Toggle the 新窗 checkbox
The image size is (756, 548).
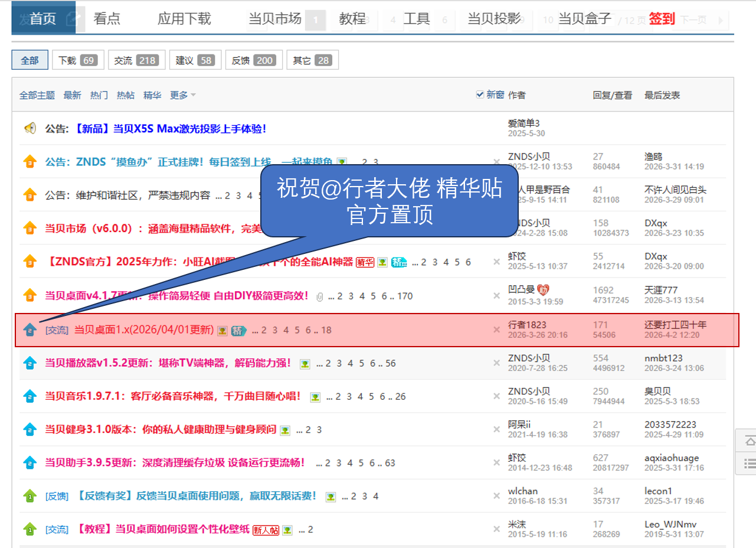(480, 94)
